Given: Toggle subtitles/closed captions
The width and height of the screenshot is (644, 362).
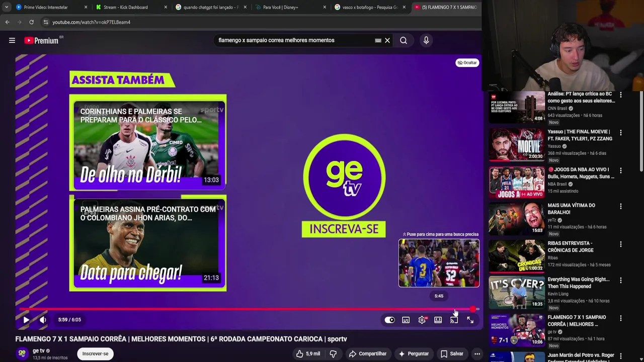Looking at the screenshot, I should (x=406, y=320).
